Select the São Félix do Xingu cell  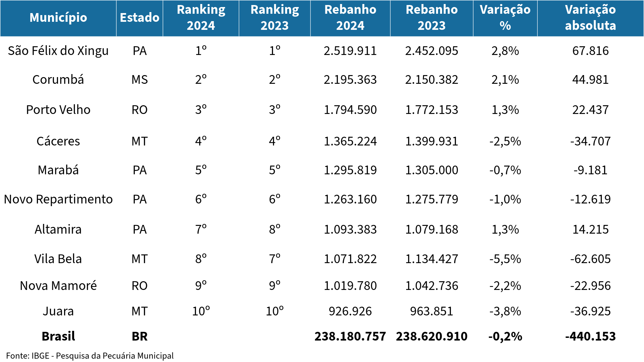[x=58, y=51]
